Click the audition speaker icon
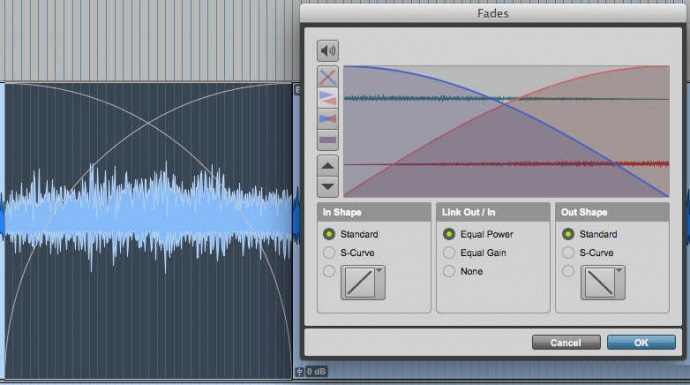 tap(327, 51)
